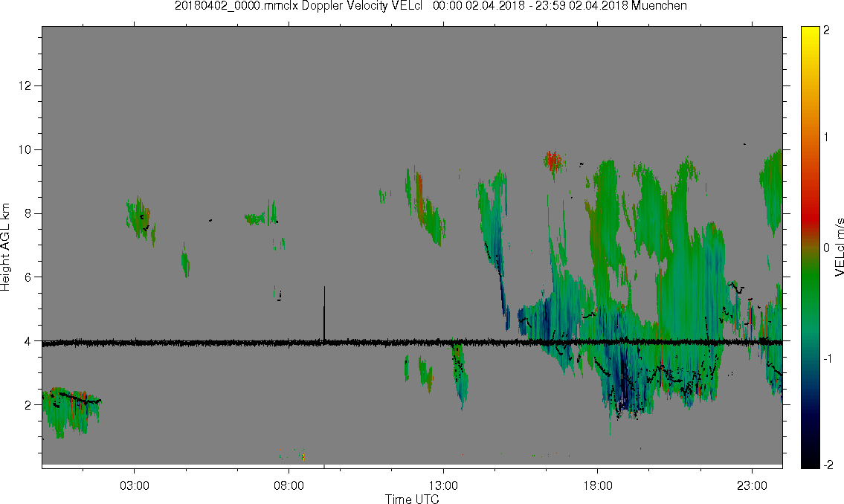Viewport: 844px width, 504px height.
Task: Click the height axis label '8'
Action: tap(28, 213)
